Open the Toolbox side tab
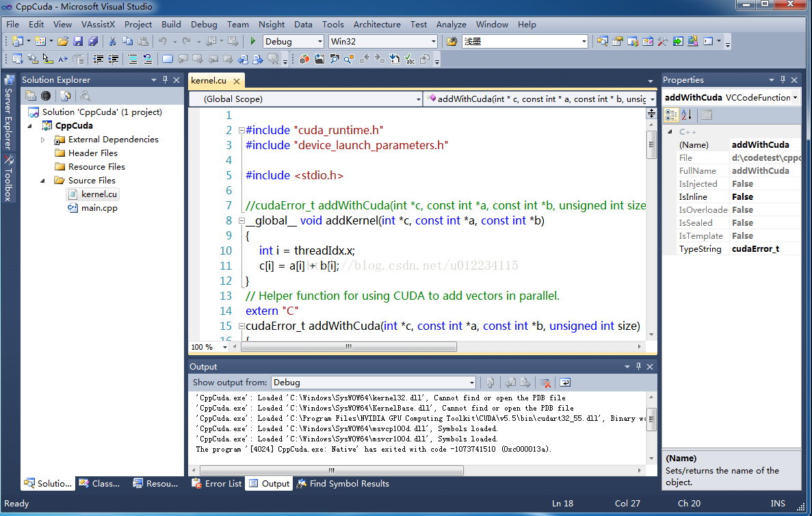The width and height of the screenshot is (812, 516). (8, 178)
